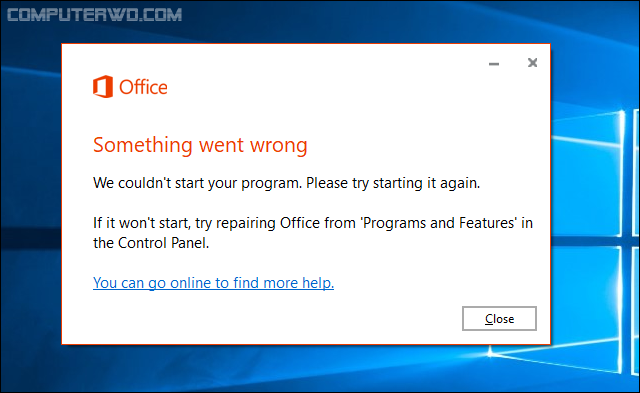Screen dimensions: 640x393
Task: Click the 'Office' wordmark text beside the logo
Action: coord(143,87)
